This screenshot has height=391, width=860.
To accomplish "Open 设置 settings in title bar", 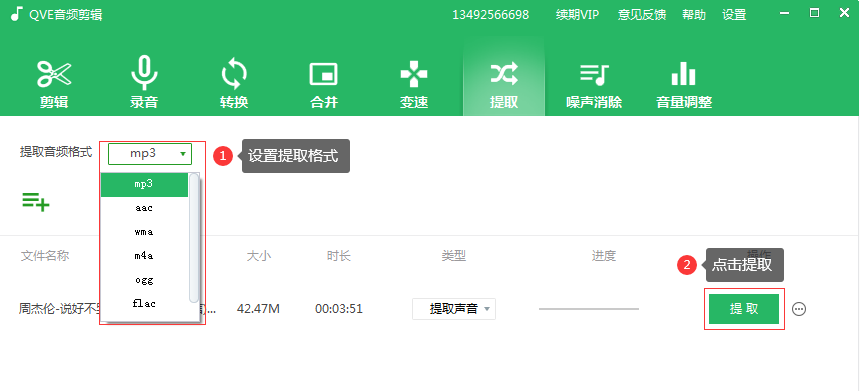I will click(734, 15).
